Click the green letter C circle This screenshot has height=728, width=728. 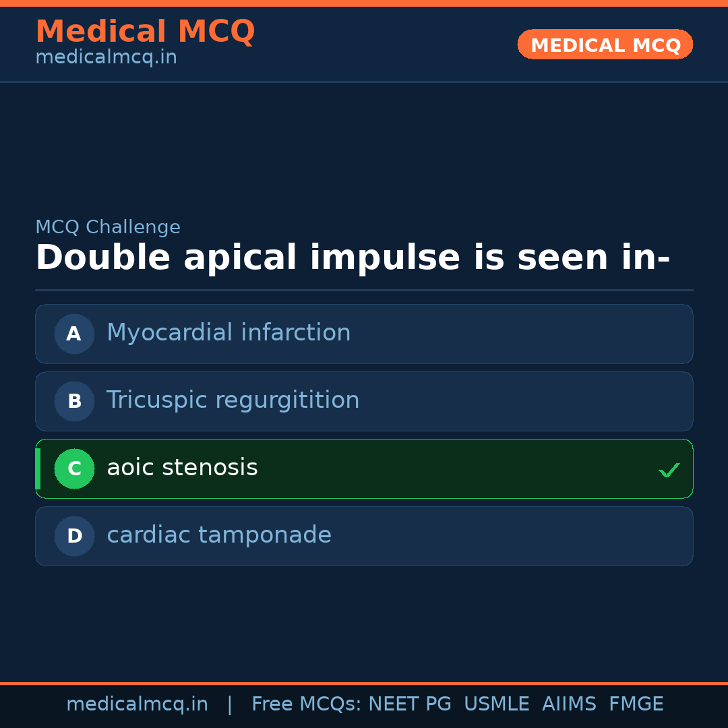tap(74, 468)
